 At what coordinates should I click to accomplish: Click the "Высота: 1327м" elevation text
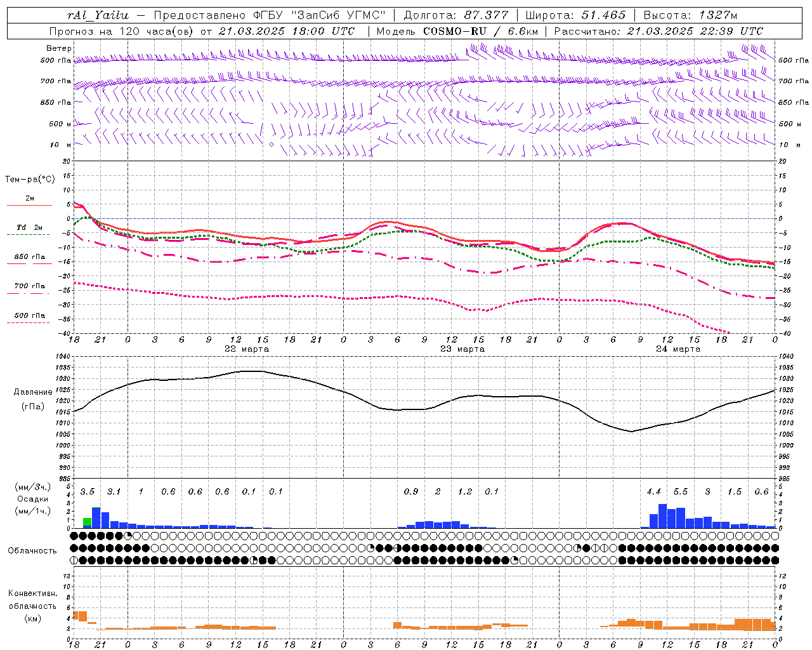click(x=690, y=15)
